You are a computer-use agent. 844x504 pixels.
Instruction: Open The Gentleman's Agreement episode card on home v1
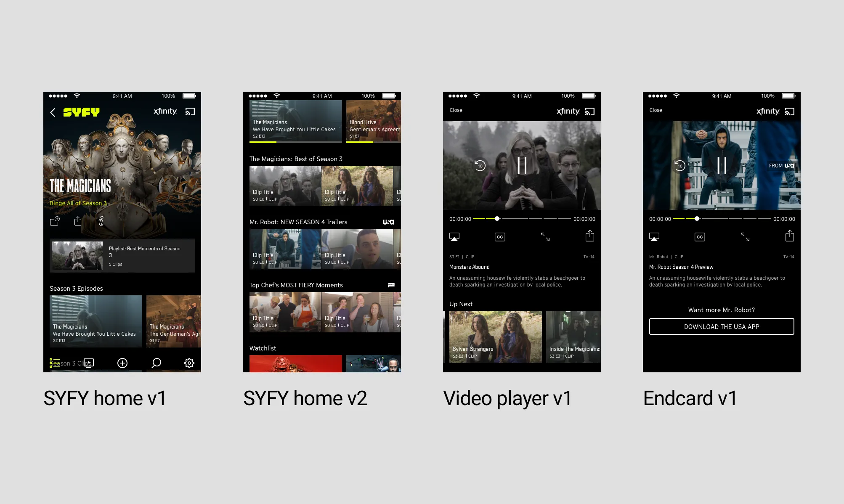click(x=174, y=321)
